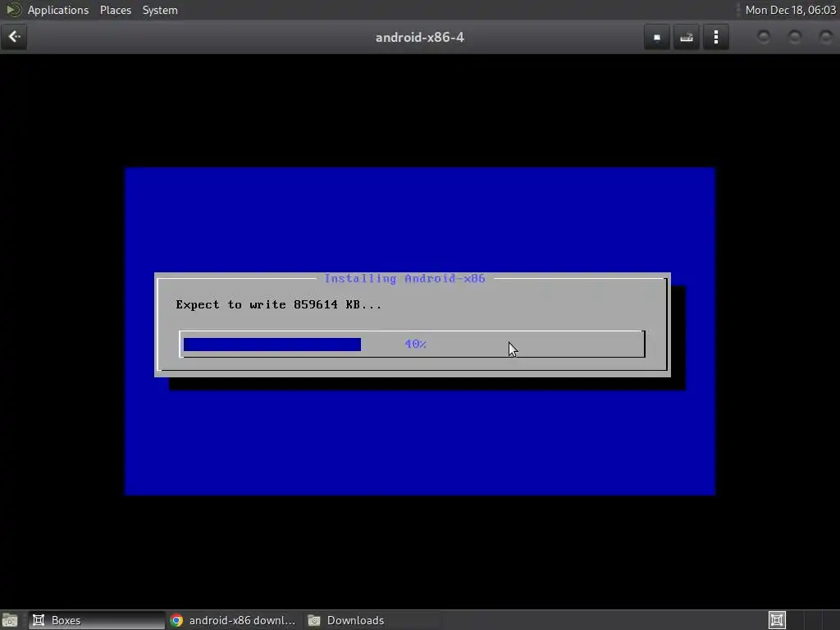
Task: Click the android-x86-4 window title
Action: [x=419, y=38]
